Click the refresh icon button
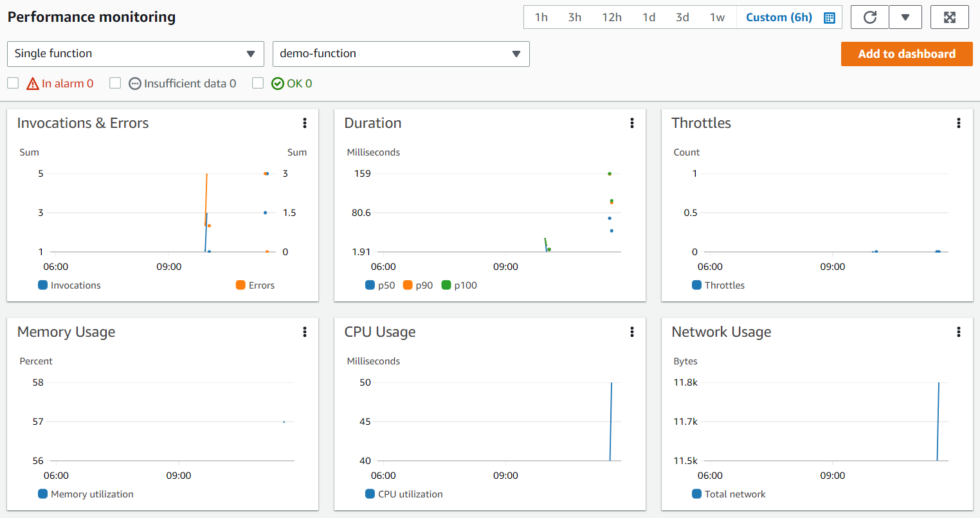This screenshot has width=980, height=518. (x=870, y=17)
